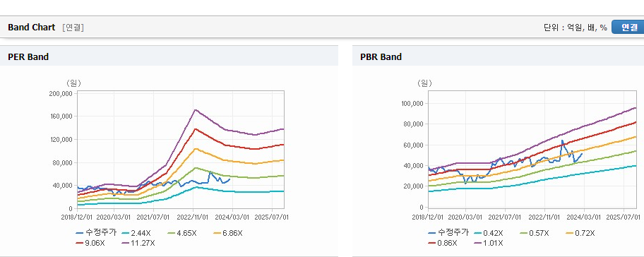Screen dimensions: 644x257
Task: Click the PER Band panel title
Action: (x=28, y=57)
